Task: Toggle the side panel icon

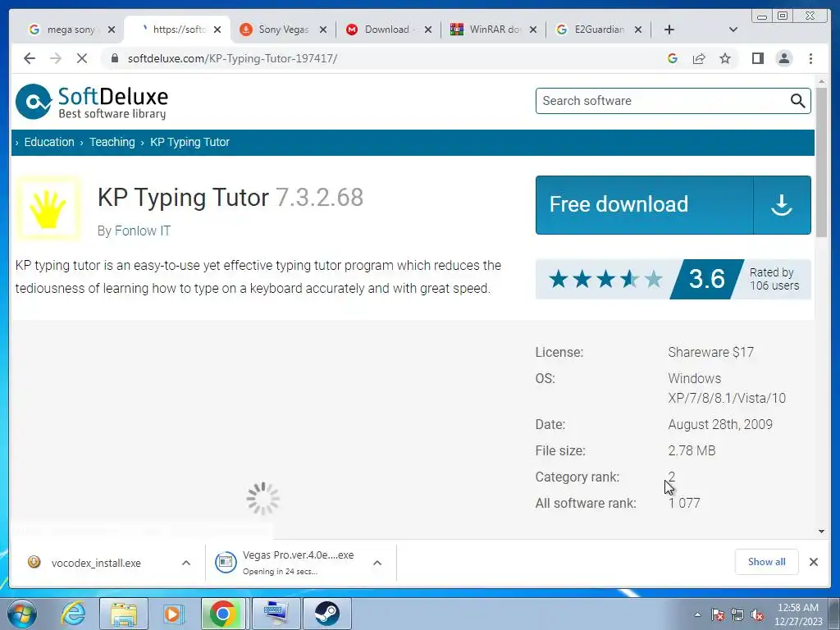Action: click(757, 58)
